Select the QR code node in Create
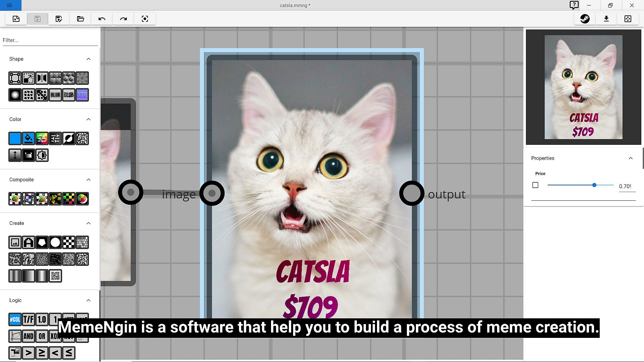This screenshot has width=644, height=362. [55, 276]
